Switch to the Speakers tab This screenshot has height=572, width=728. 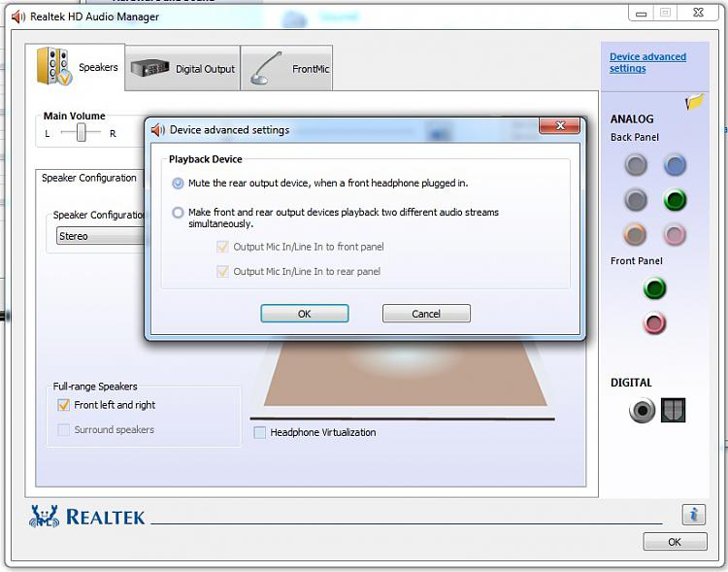point(75,67)
